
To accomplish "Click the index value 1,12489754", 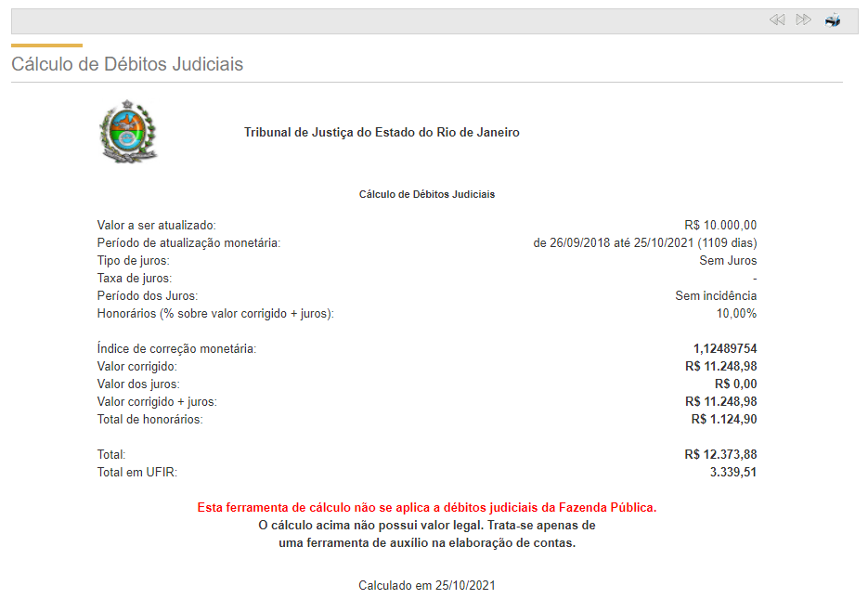I will pyautogui.click(x=725, y=349).
